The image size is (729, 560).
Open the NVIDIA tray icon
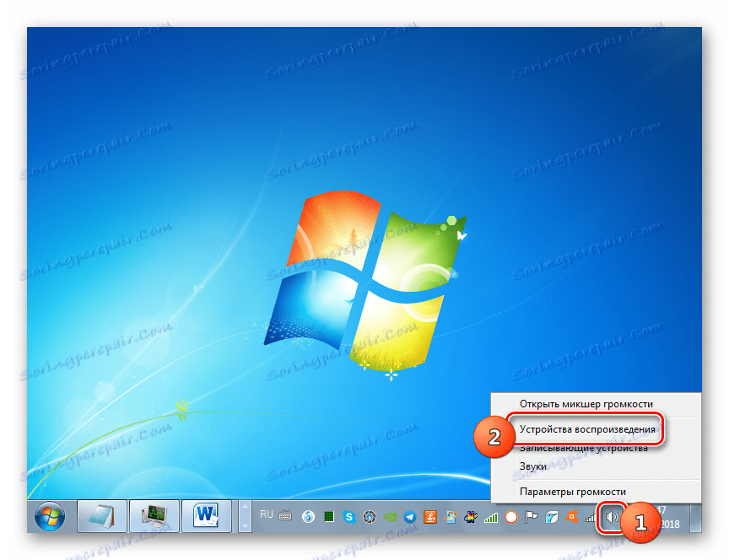coord(390,517)
